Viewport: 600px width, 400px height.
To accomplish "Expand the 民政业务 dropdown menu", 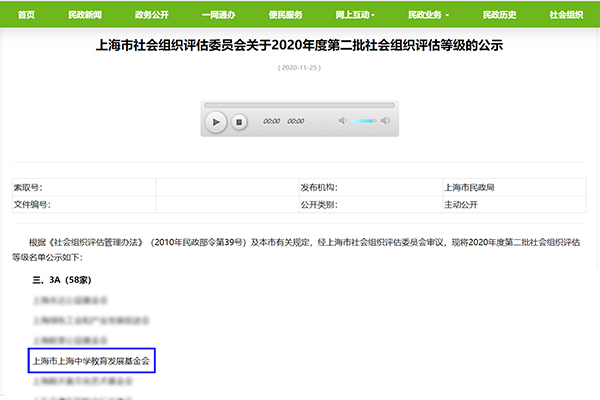I will click(x=429, y=15).
